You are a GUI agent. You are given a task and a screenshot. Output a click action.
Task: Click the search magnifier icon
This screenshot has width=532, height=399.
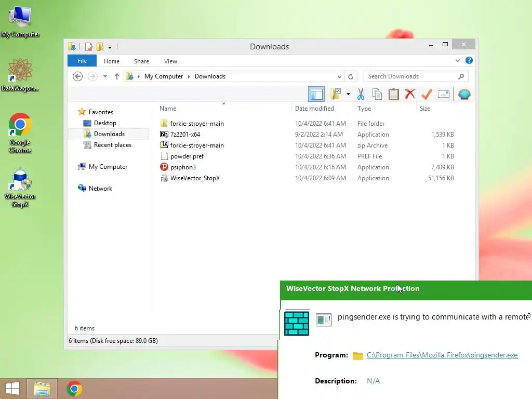click(x=461, y=76)
